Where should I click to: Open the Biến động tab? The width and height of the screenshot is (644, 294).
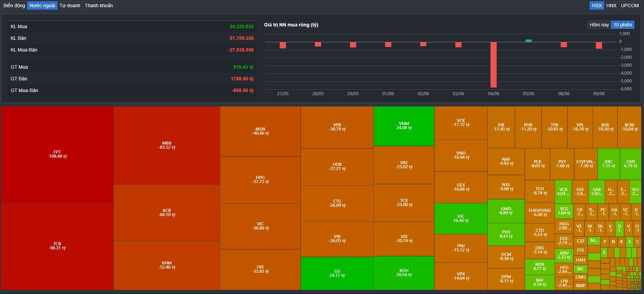[x=14, y=5]
